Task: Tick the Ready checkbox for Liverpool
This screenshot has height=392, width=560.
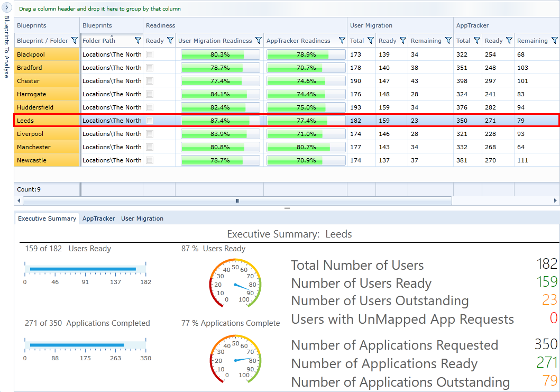Action: coord(150,134)
